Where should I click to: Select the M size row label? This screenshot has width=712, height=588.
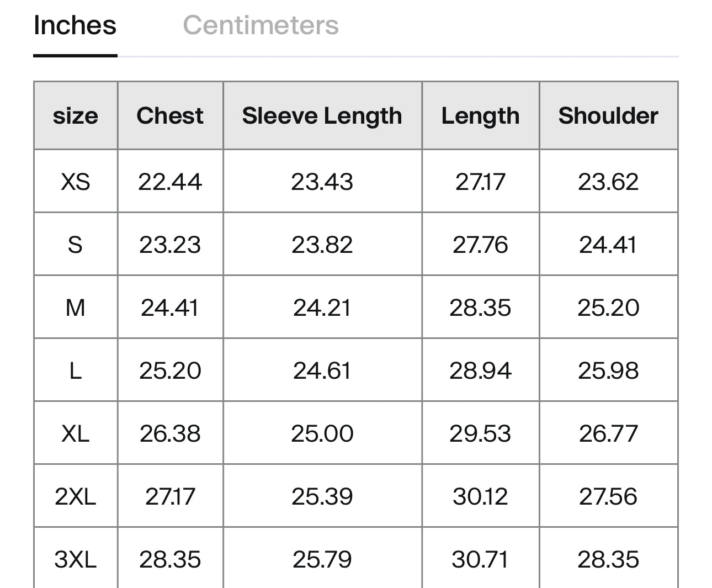(76, 308)
